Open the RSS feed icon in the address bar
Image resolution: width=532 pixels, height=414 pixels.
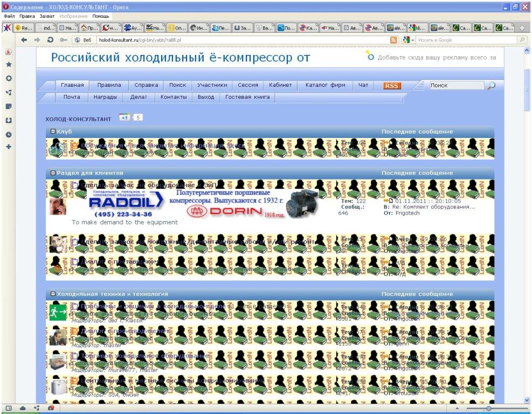click(393, 40)
